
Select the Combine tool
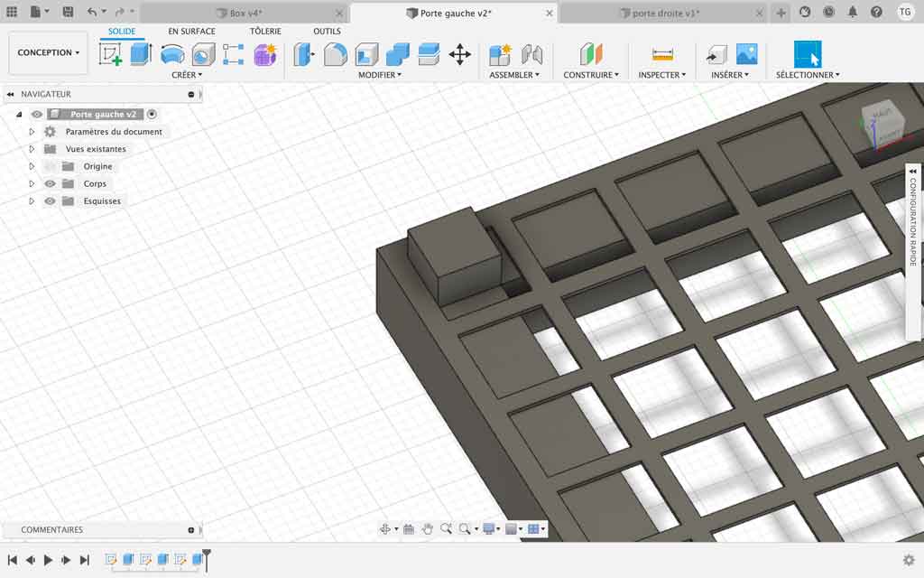pyautogui.click(x=398, y=55)
